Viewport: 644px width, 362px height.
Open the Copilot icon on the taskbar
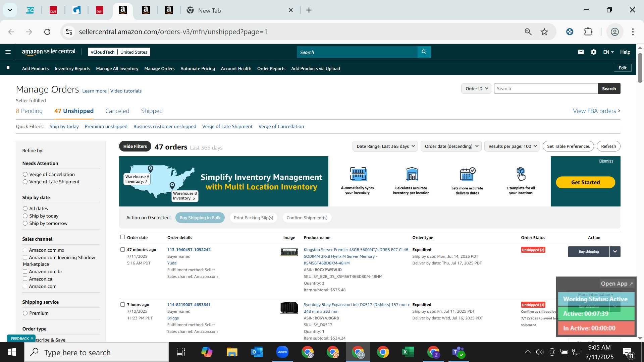tap(207, 352)
